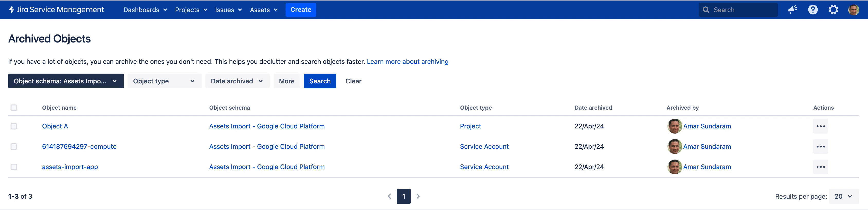Go to the previous results page arrow
This screenshot has width=868, height=210.
point(389,196)
